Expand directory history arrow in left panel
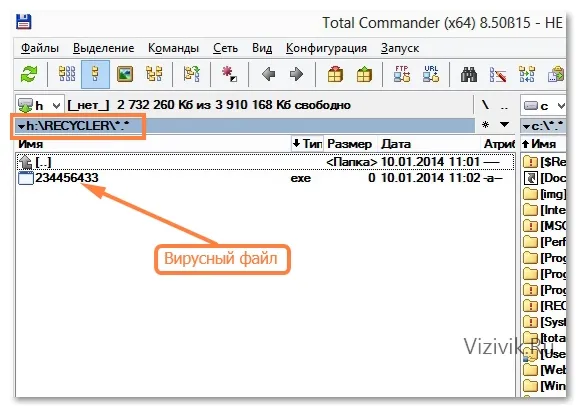 (x=505, y=125)
